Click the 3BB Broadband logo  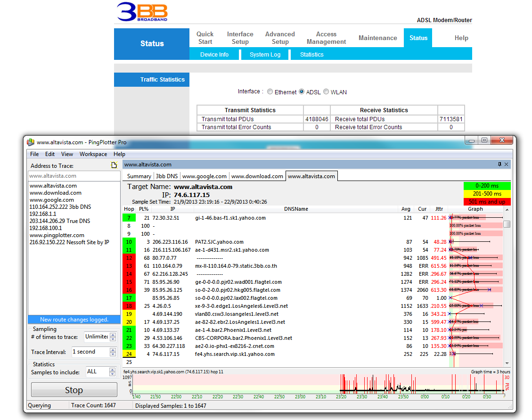[142, 12]
